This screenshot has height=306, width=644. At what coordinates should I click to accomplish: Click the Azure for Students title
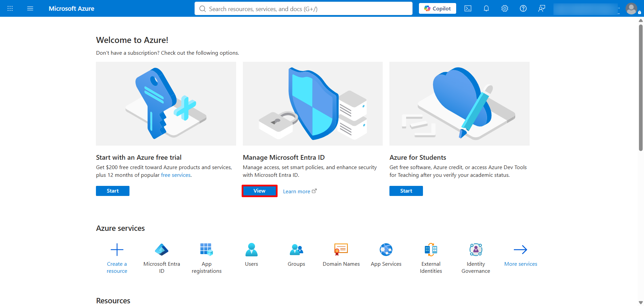point(418,157)
